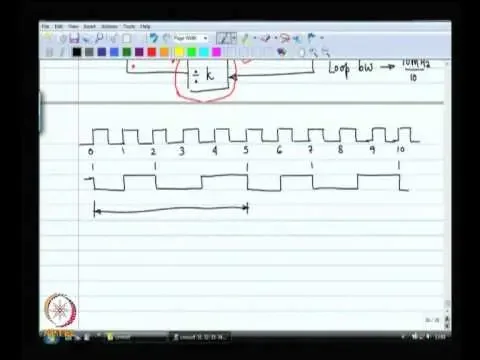The height and width of the screenshot is (360, 480).
Task: Open the Actions menu
Action: pos(109,26)
